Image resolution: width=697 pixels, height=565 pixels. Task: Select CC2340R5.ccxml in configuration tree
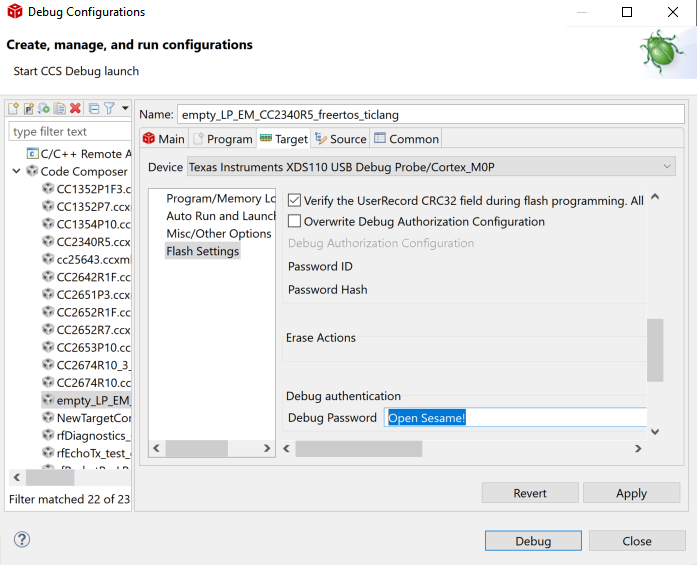[x=93, y=241]
